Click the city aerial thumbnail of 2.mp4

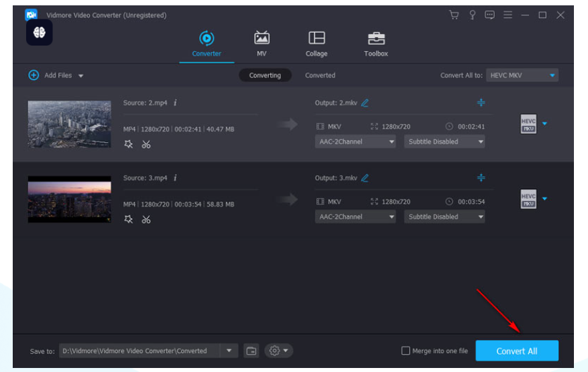click(x=69, y=124)
